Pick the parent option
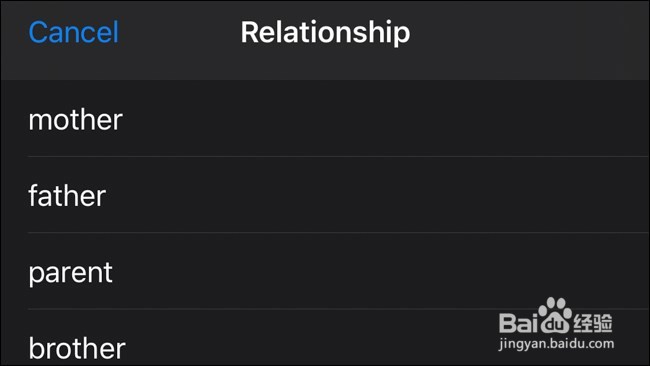 (325, 271)
